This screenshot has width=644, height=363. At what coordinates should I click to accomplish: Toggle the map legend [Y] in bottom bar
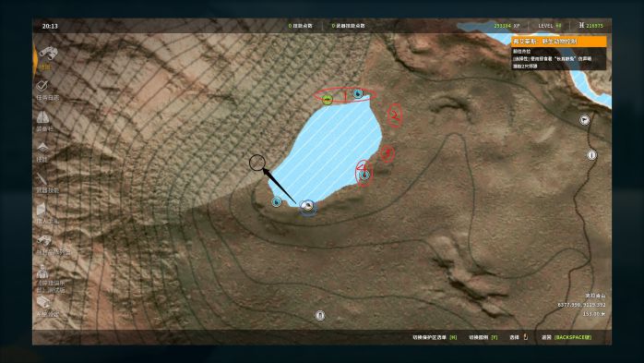click(483, 337)
